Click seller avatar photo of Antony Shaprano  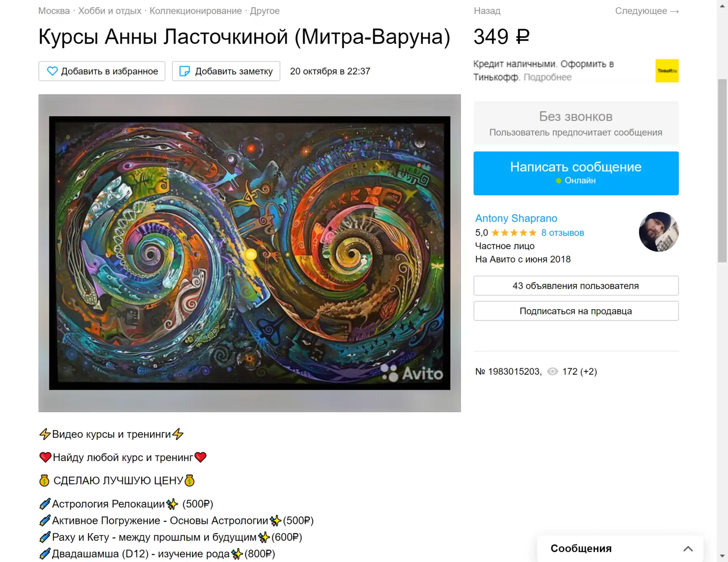pos(659,232)
